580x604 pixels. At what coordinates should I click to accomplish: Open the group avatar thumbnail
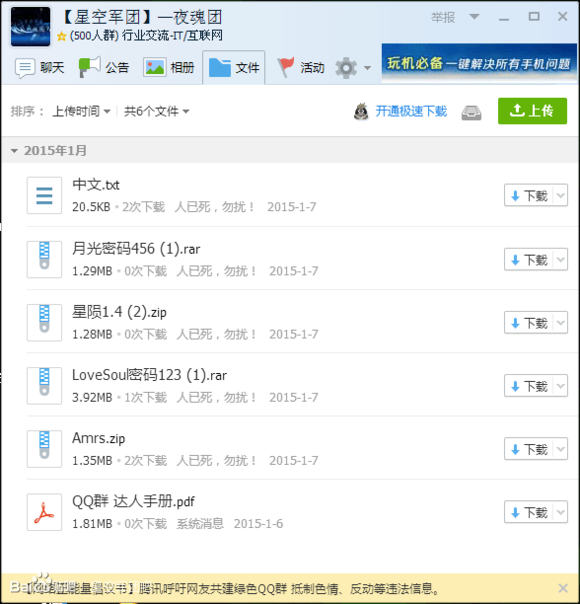(x=30, y=26)
